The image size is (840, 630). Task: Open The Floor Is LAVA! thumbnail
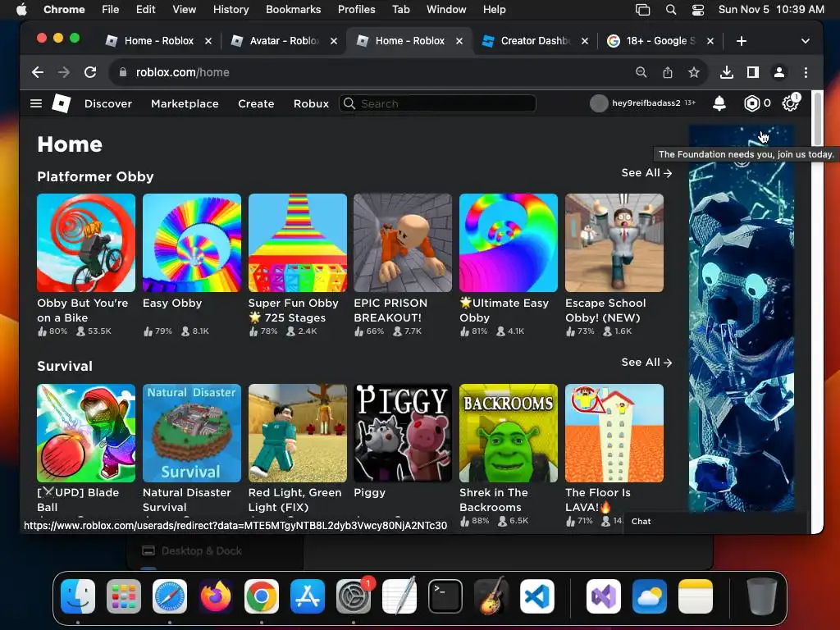click(614, 433)
